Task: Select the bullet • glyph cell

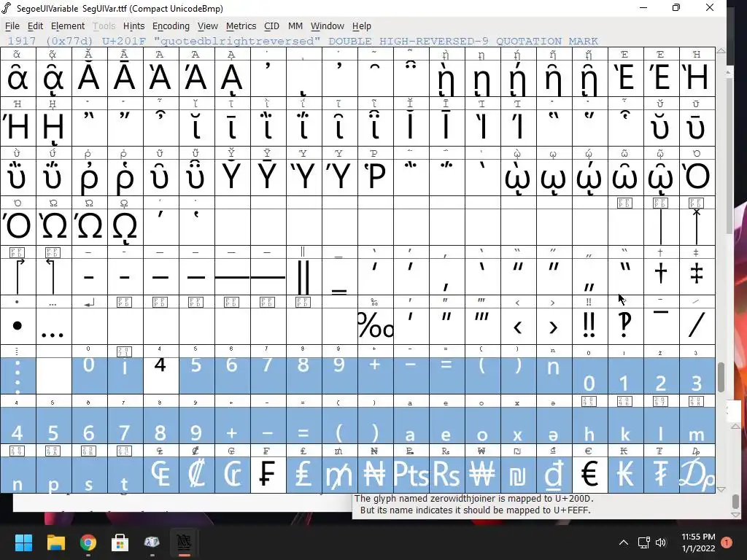Action: (x=18, y=326)
